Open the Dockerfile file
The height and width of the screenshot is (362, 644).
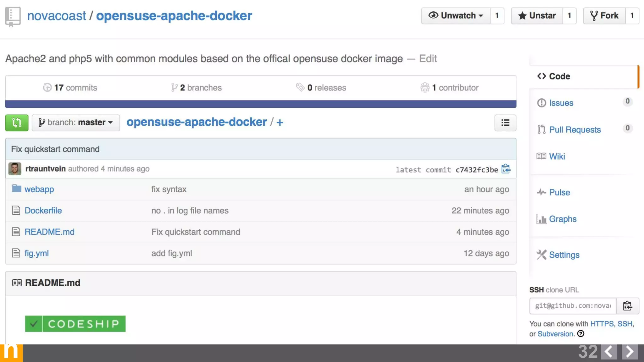coord(43,211)
